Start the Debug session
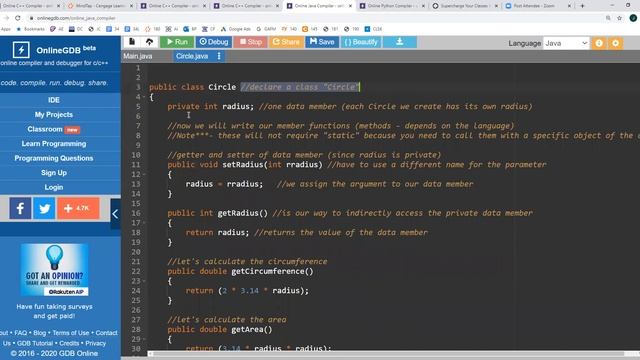Viewport: 640px width, 360px height. point(213,42)
